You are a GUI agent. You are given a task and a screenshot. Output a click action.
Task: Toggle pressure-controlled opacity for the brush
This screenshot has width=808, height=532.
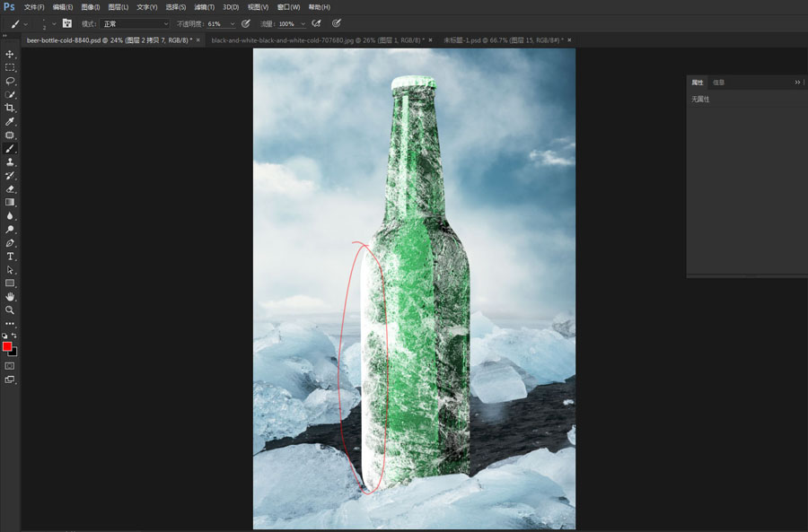point(246,23)
